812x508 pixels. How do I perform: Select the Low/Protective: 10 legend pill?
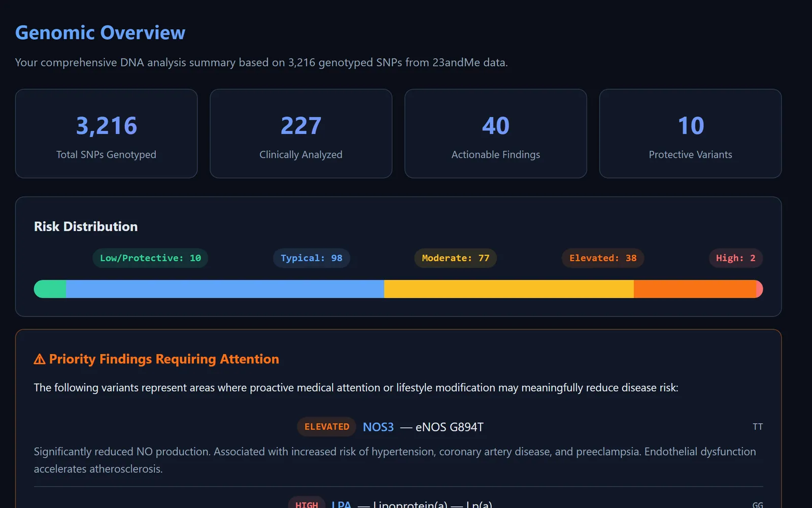click(150, 258)
